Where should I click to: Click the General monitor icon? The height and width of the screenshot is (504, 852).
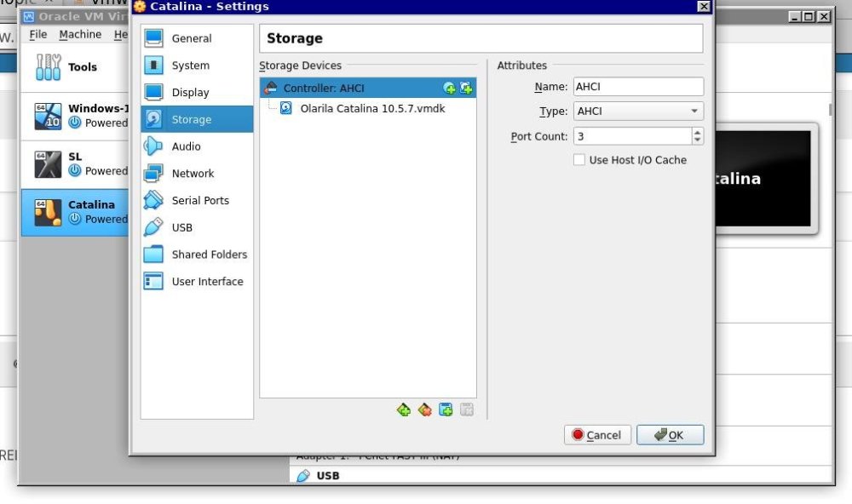coord(153,38)
